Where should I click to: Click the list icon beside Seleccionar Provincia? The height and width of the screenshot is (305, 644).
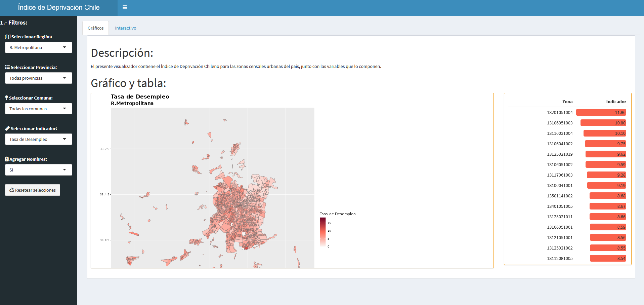coord(7,67)
